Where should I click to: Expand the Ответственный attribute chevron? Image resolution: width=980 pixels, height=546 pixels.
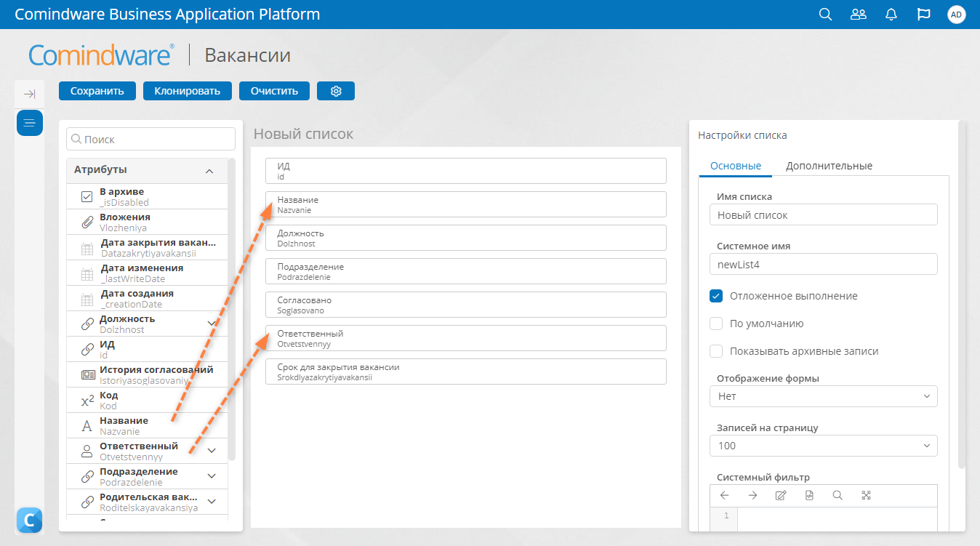[x=212, y=451]
